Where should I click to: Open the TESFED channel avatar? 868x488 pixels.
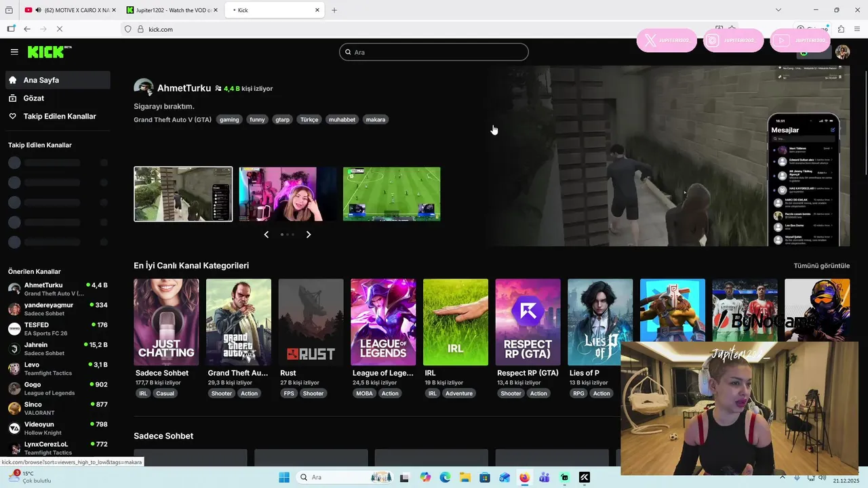[x=14, y=329]
